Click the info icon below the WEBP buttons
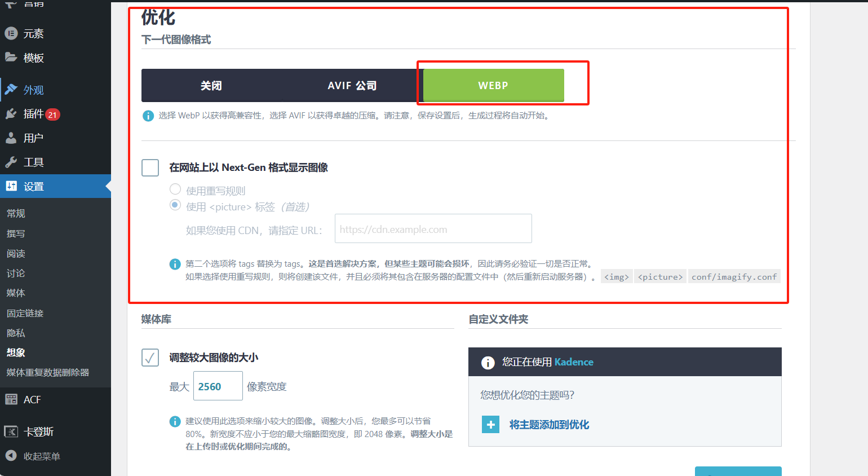Screen dimensions: 868x476 148,116
